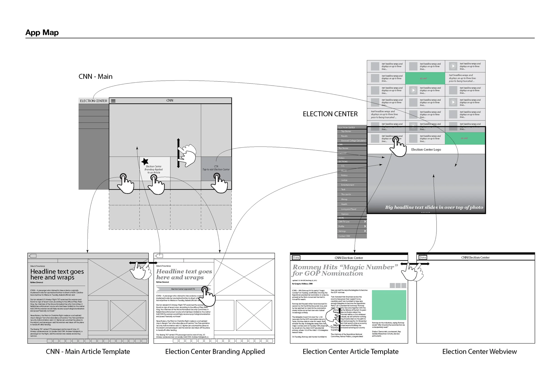Click back arrow in CNN Main Article Template

[33, 256]
